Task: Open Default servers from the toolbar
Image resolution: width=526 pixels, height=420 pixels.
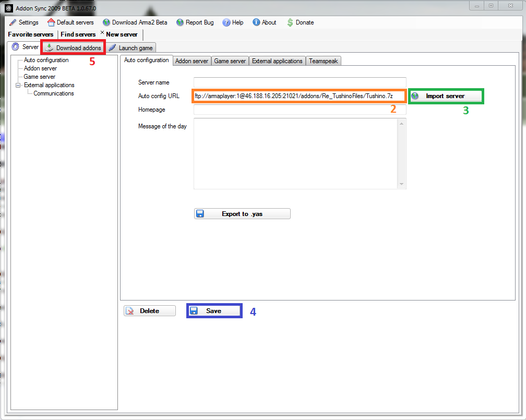Action: pos(70,22)
